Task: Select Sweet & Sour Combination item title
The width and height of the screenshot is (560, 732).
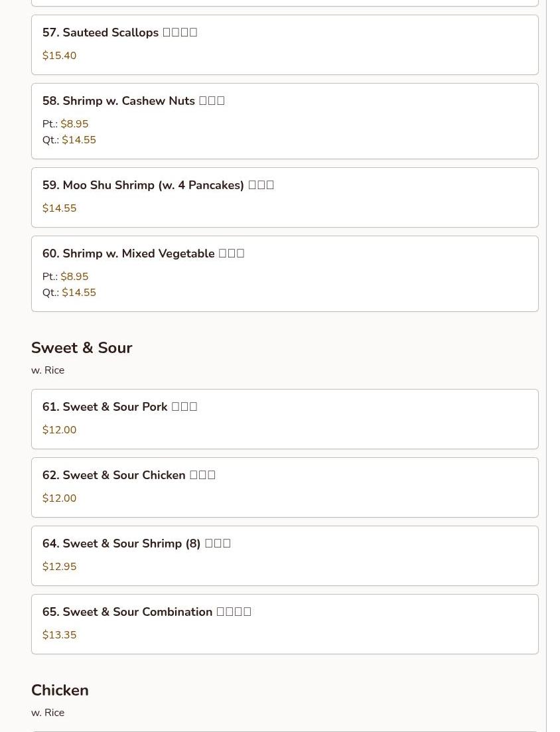Action: 147,612
